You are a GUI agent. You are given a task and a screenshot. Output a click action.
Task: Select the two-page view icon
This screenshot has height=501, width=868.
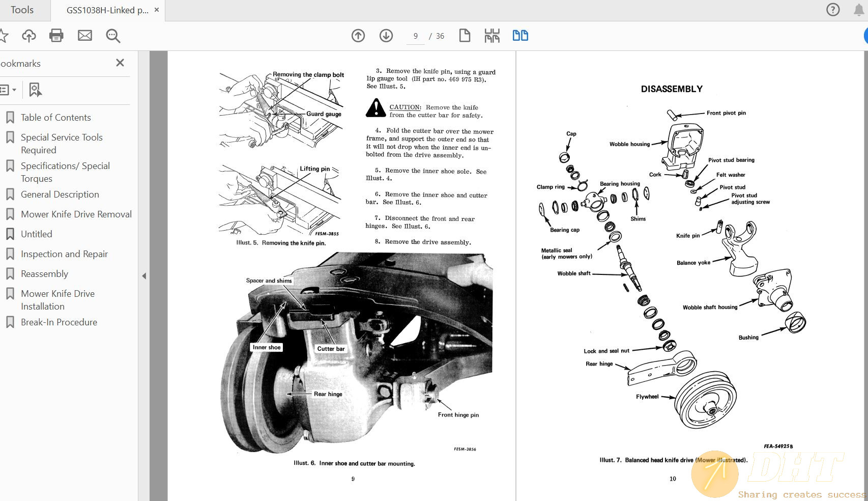520,36
